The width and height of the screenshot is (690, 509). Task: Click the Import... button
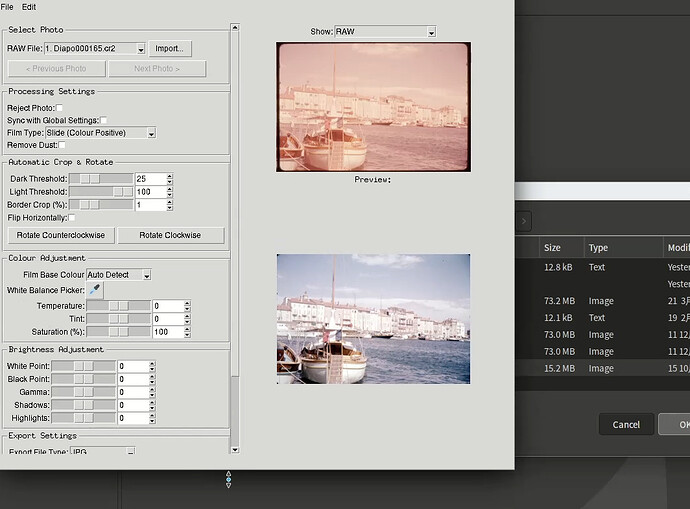click(x=169, y=48)
